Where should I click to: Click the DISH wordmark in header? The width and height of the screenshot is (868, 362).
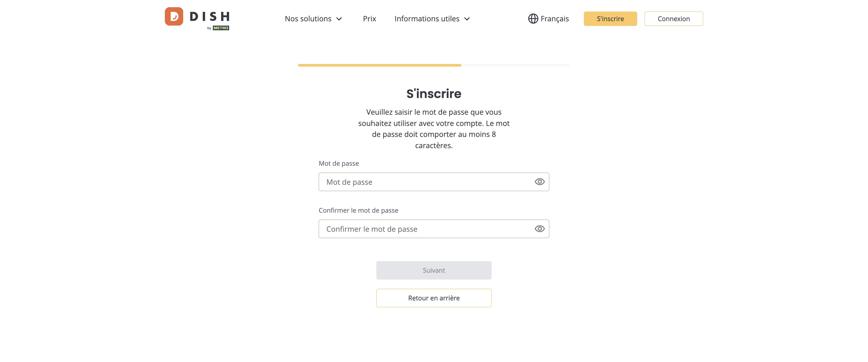coord(210,16)
